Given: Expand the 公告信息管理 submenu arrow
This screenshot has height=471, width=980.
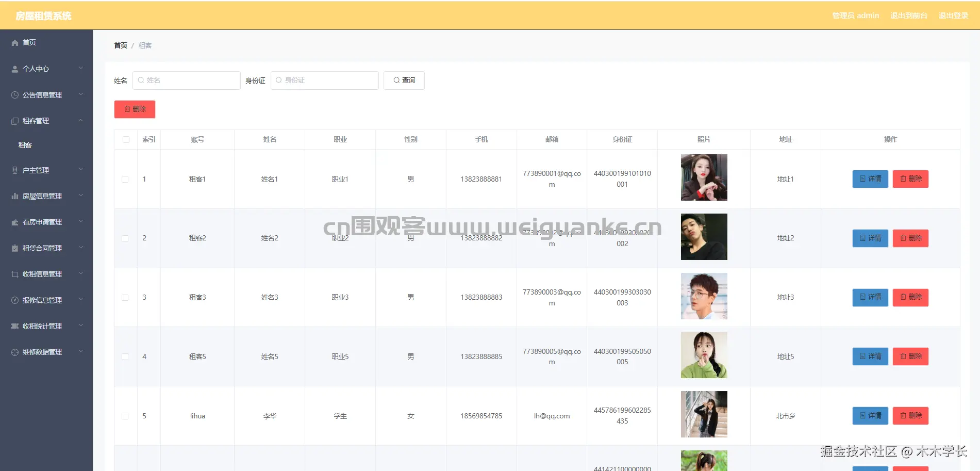Looking at the screenshot, I should tap(81, 94).
